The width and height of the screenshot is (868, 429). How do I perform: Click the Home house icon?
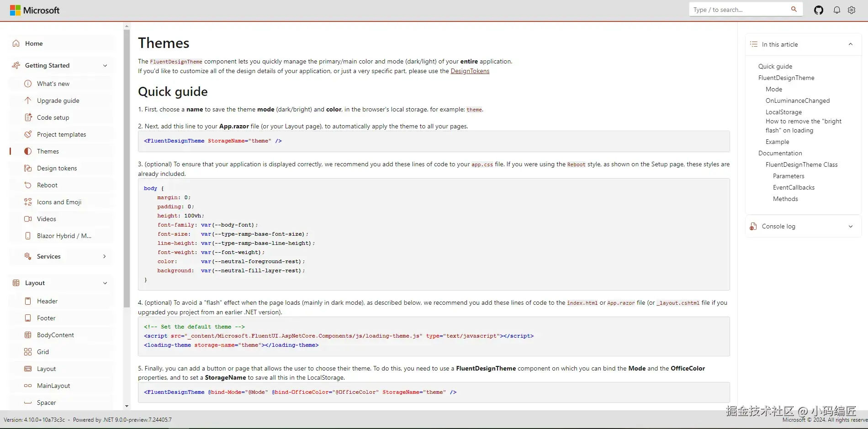pyautogui.click(x=16, y=43)
